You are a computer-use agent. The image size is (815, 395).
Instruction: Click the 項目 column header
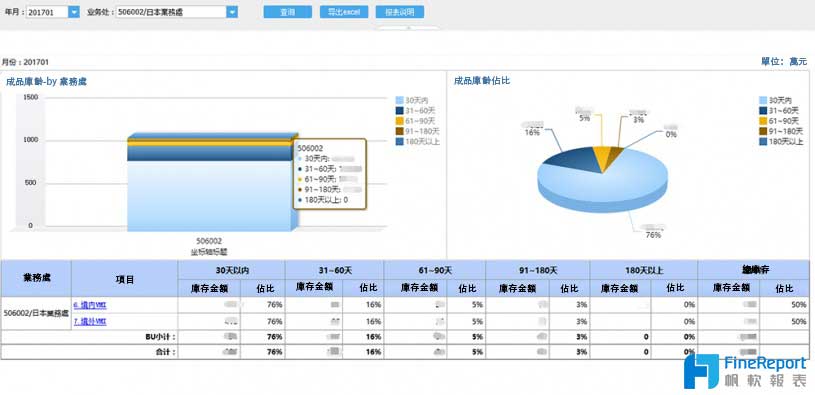point(125,279)
